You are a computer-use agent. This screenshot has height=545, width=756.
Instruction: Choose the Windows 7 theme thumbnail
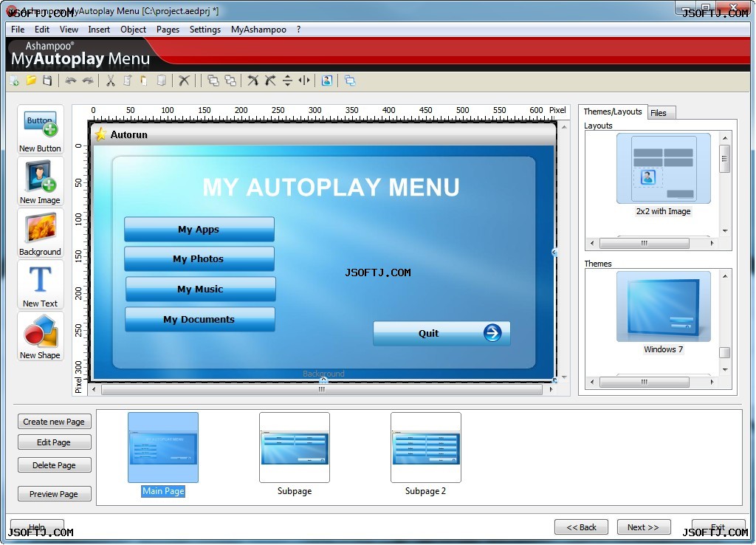click(x=664, y=306)
